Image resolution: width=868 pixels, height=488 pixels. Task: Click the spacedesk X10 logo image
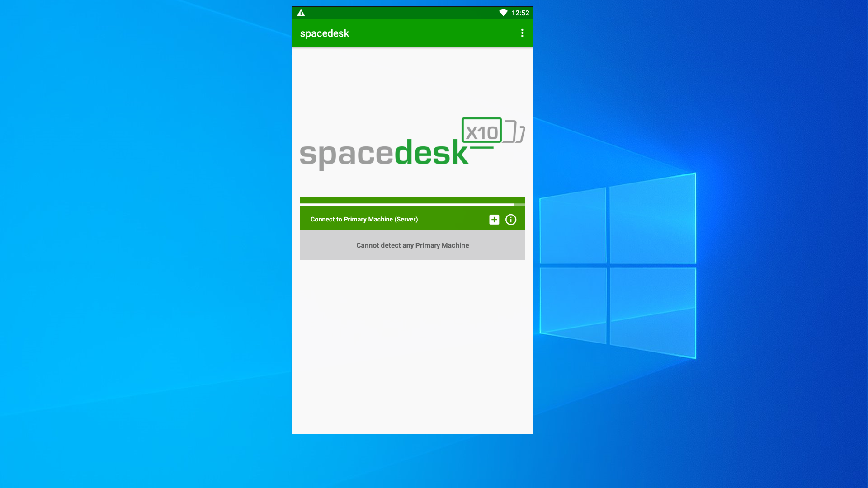coord(412,144)
